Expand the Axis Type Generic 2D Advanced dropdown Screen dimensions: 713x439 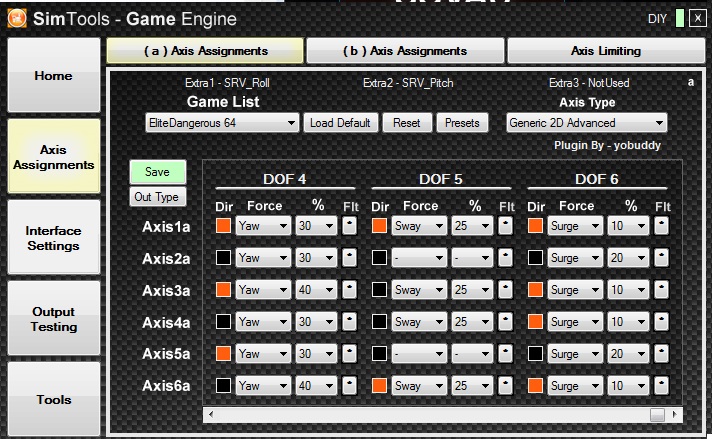click(587, 123)
